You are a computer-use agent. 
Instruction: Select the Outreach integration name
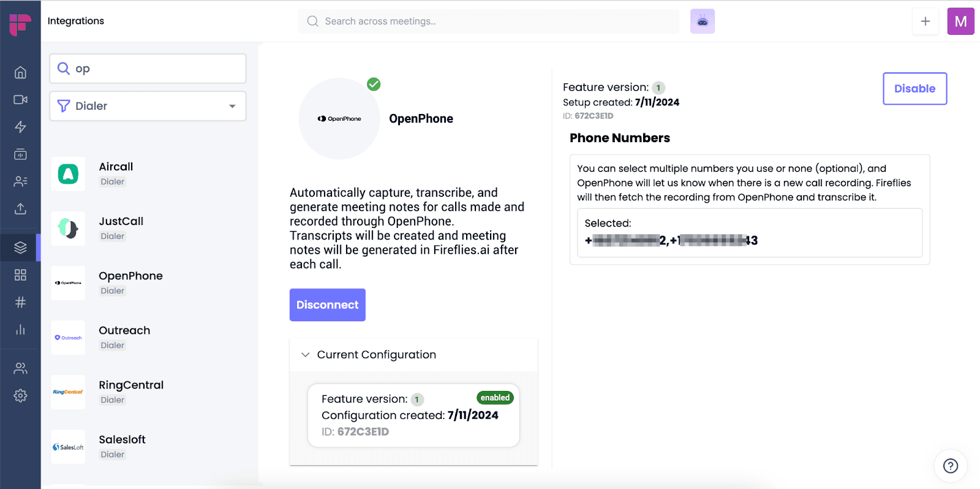(124, 330)
